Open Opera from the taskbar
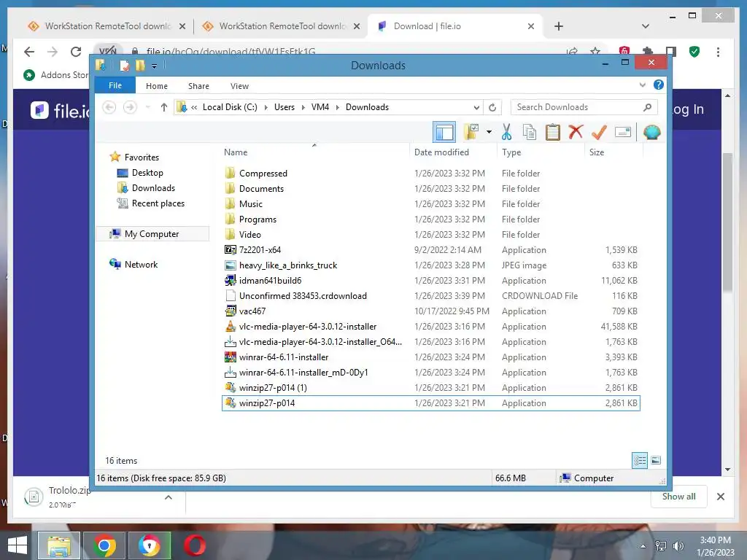The height and width of the screenshot is (560, 747). [195, 545]
